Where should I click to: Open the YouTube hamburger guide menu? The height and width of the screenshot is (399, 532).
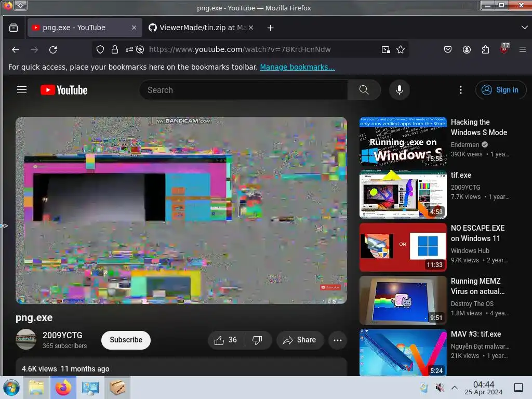point(22,90)
